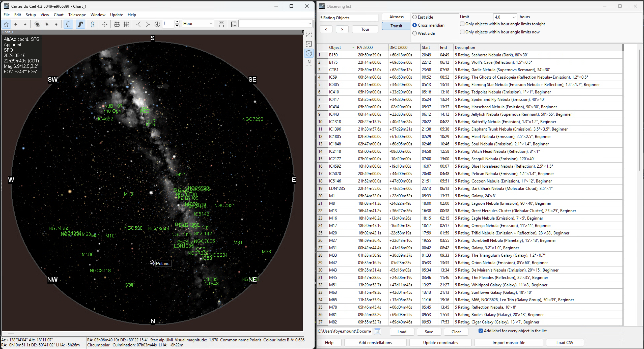Step time backward with left arrow icon

tap(138, 24)
